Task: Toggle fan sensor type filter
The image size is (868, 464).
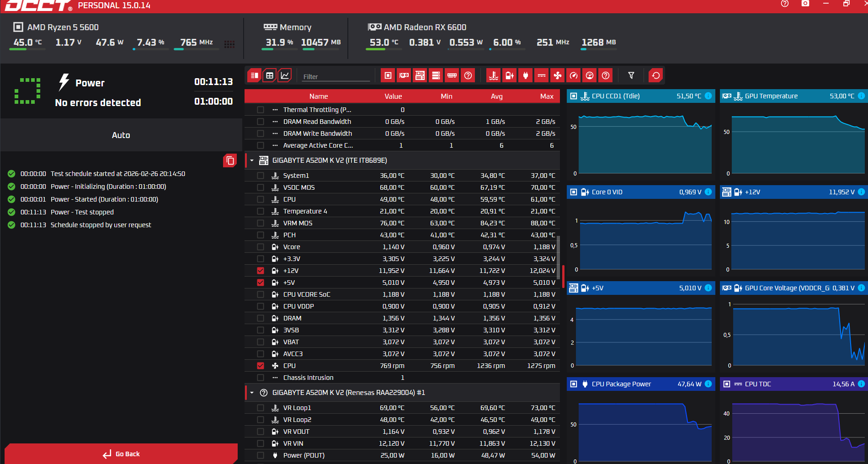Action: pyautogui.click(x=558, y=75)
